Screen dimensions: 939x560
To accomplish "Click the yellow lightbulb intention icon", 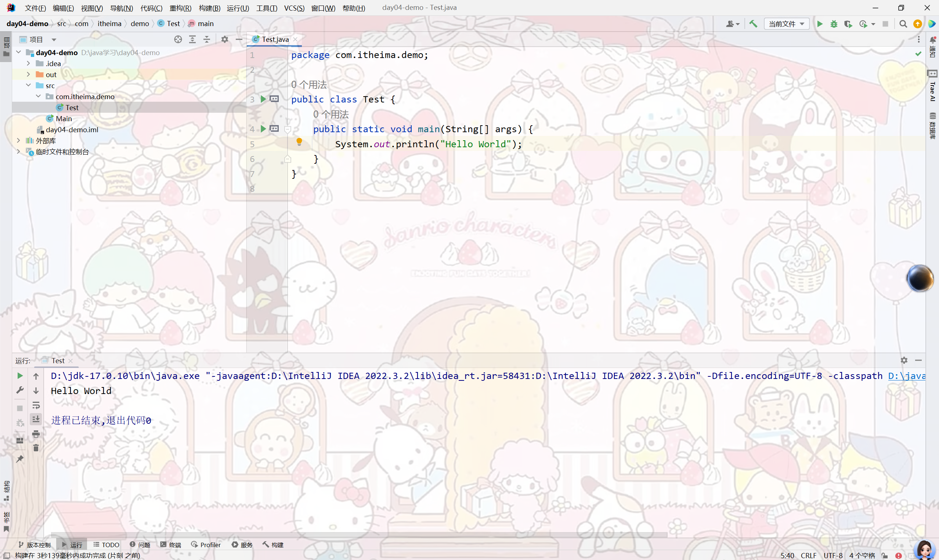I will [299, 142].
